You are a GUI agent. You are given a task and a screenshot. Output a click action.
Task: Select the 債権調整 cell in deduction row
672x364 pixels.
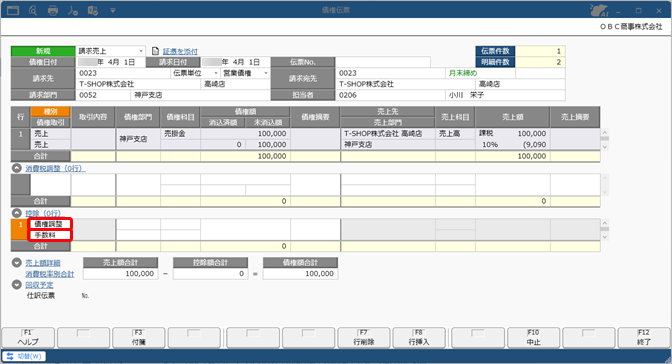tap(50, 224)
